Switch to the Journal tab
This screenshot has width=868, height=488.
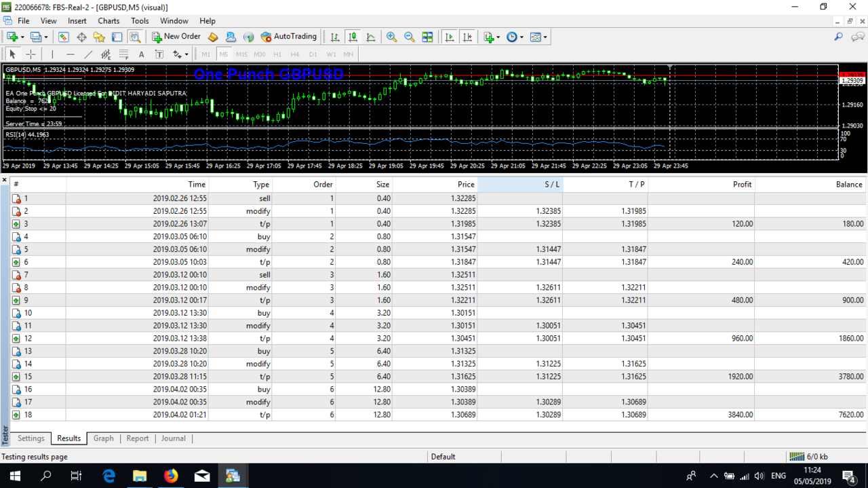pyautogui.click(x=174, y=438)
